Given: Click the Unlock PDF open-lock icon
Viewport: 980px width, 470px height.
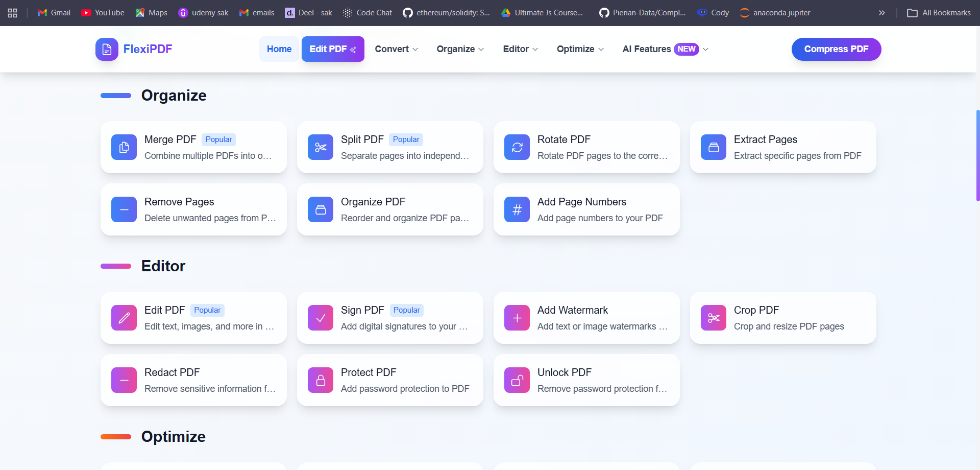Looking at the screenshot, I should (517, 380).
